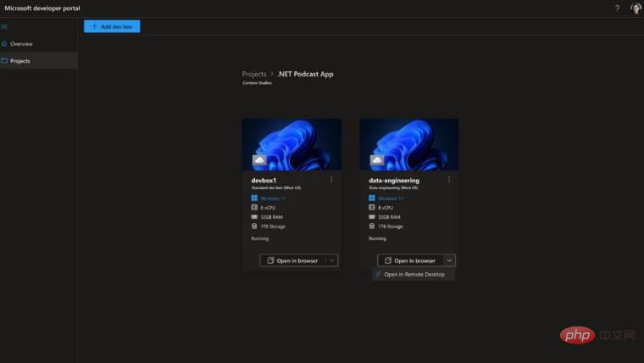Click the storage icon on data-engineering card
The height and width of the screenshot is (363, 644).
coord(372,226)
